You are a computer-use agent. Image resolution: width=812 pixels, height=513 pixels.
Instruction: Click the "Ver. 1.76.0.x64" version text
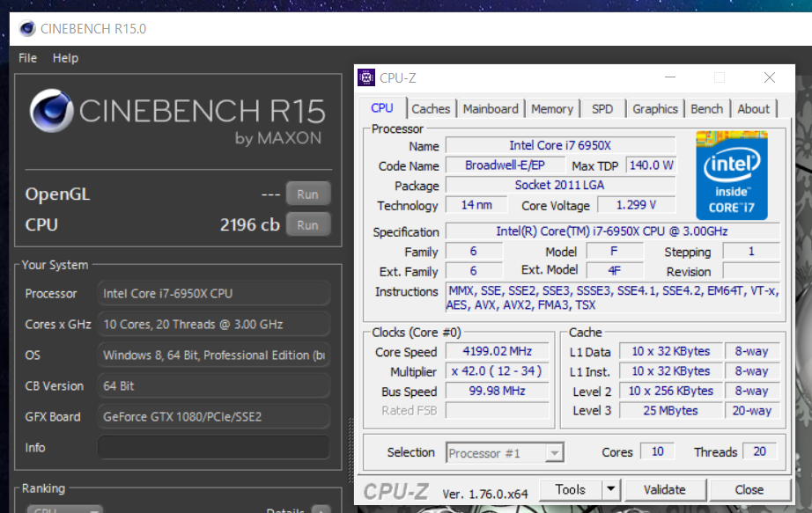point(484,494)
